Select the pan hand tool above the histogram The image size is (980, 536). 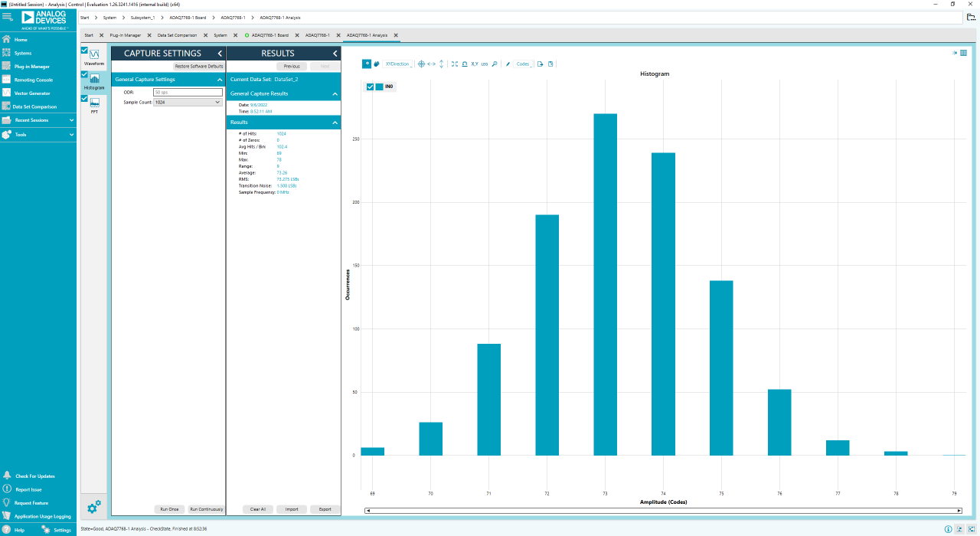[376, 64]
